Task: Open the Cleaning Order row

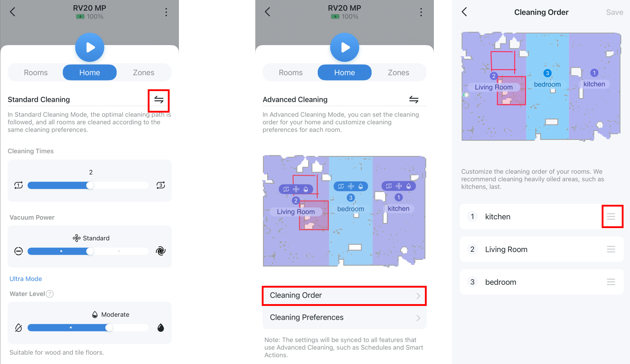Action: [x=344, y=296]
